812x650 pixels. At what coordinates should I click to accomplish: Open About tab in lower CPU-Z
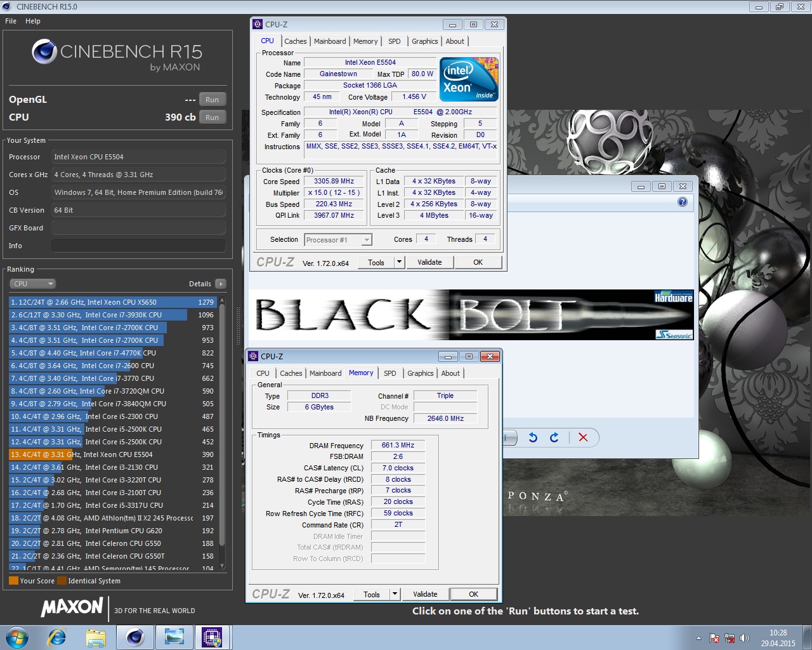tap(450, 373)
